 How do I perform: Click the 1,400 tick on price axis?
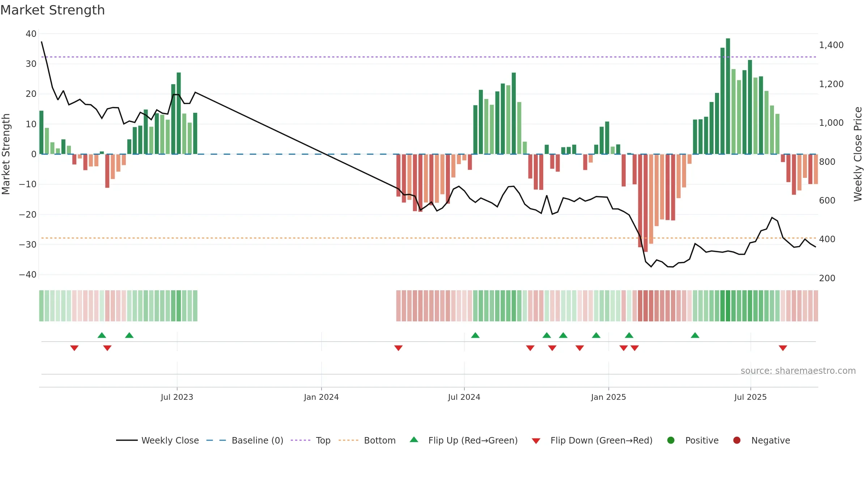tap(831, 45)
